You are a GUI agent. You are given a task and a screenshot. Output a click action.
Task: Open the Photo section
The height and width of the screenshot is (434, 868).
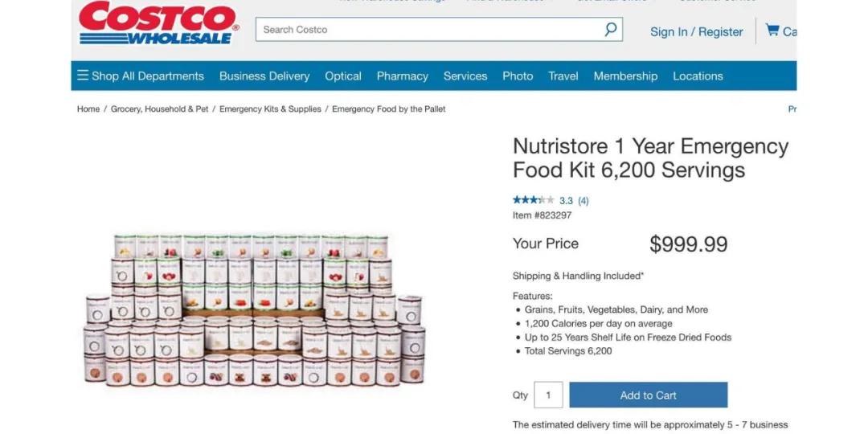point(518,76)
